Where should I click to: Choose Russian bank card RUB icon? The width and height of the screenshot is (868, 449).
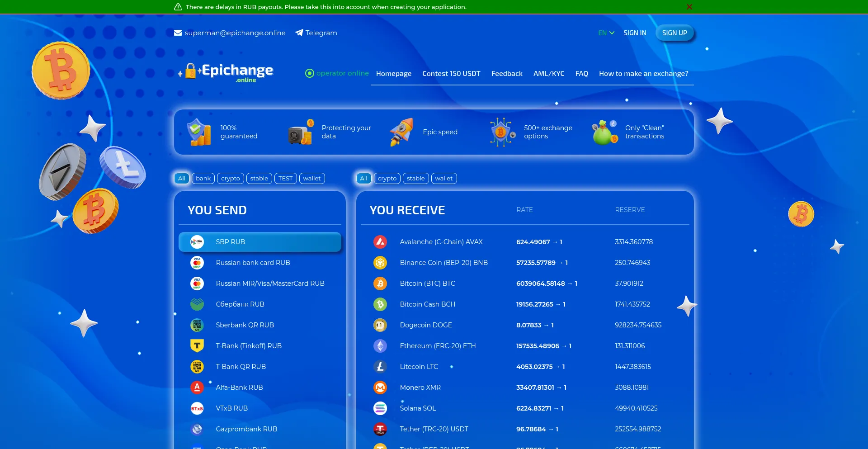[x=197, y=263]
